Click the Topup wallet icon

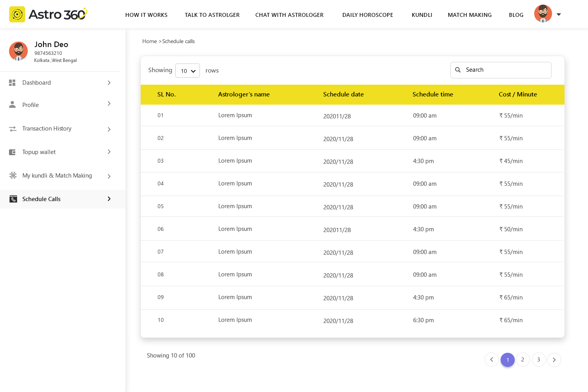[13, 152]
